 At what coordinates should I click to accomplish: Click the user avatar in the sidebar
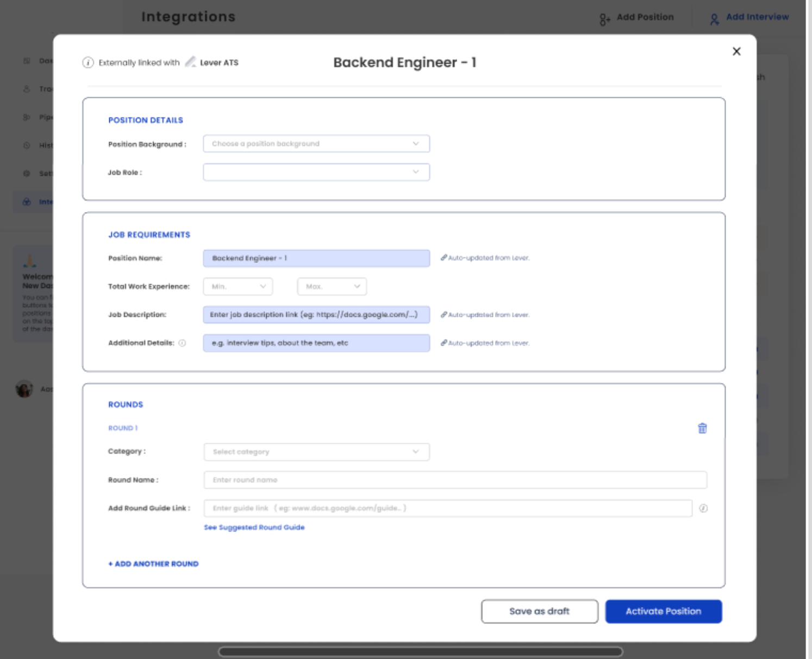pos(24,389)
